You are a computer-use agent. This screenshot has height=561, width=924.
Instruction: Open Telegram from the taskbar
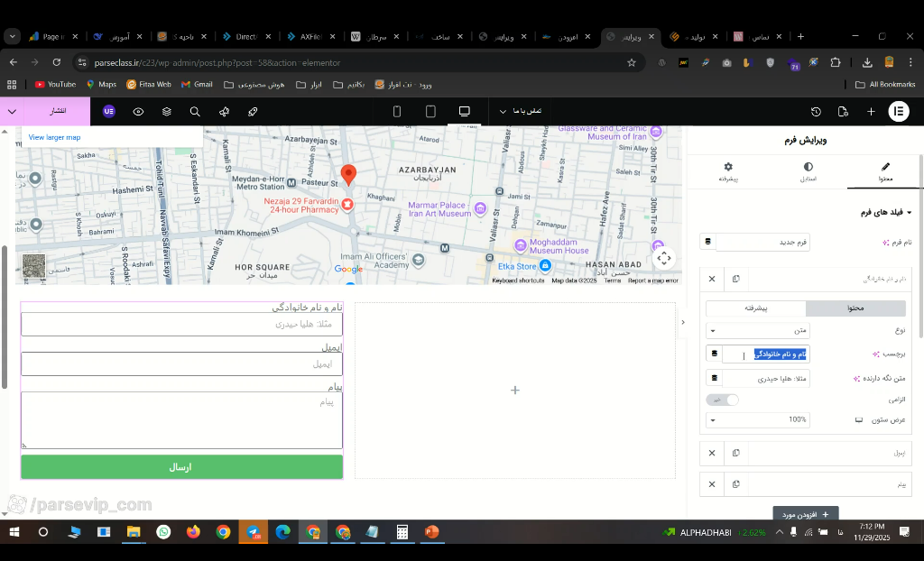(254, 532)
